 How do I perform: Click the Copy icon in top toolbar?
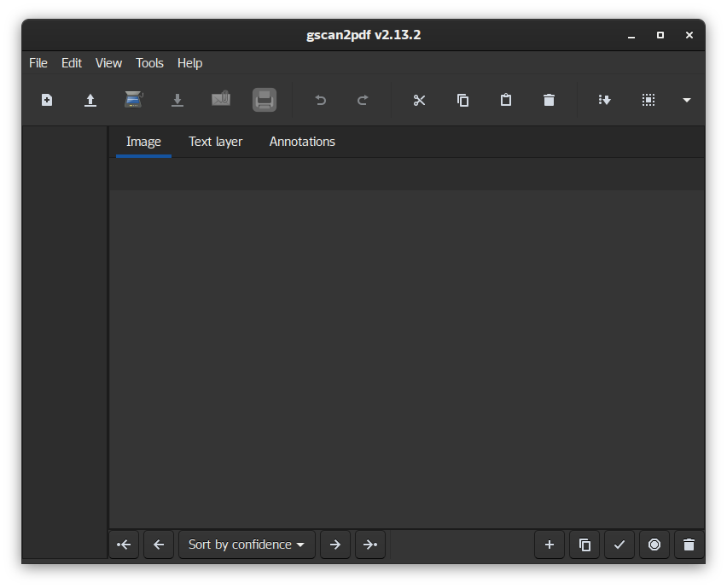pyautogui.click(x=462, y=100)
